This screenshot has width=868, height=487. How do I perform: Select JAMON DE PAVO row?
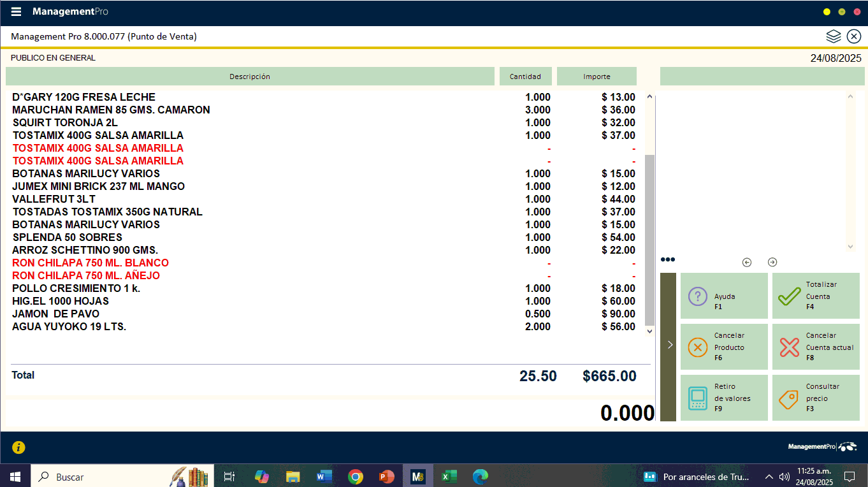coord(324,314)
